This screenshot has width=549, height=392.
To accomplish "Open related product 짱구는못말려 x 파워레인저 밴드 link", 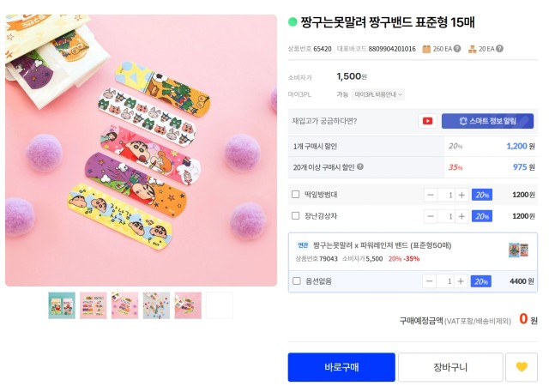I will 382,245.
